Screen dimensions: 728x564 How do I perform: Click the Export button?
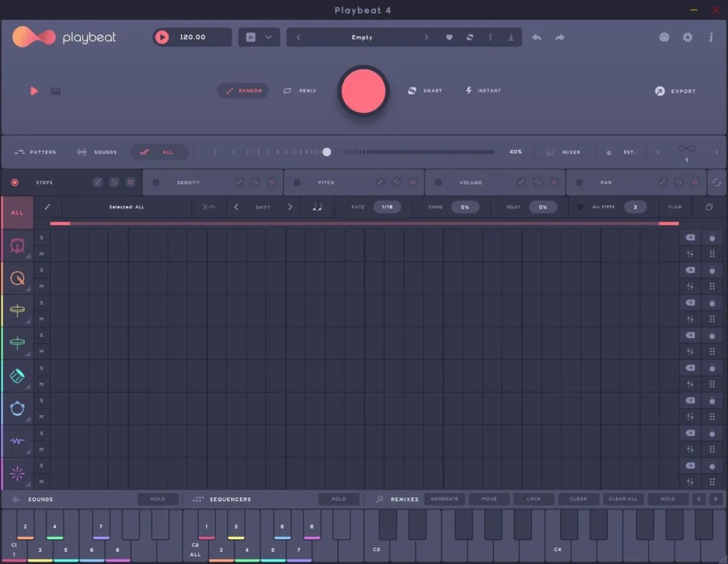pyautogui.click(x=675, y=92)
